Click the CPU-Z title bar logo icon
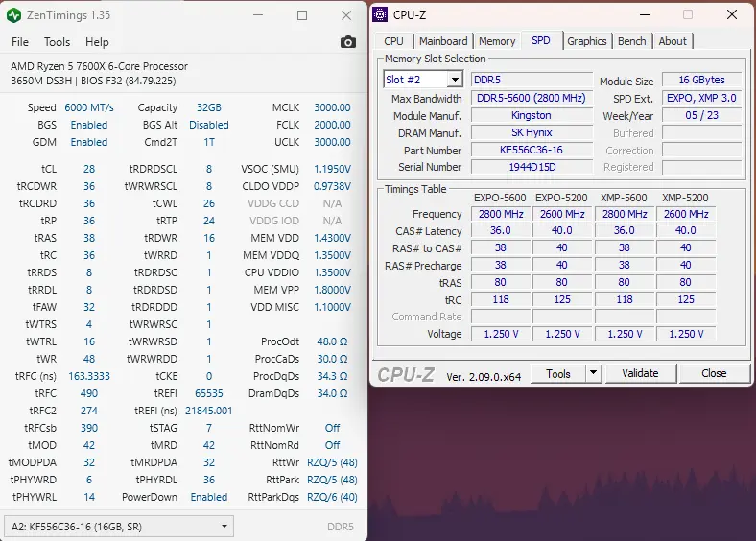Image resolution: width=756 pixels, height=541 pixels. 380,15
